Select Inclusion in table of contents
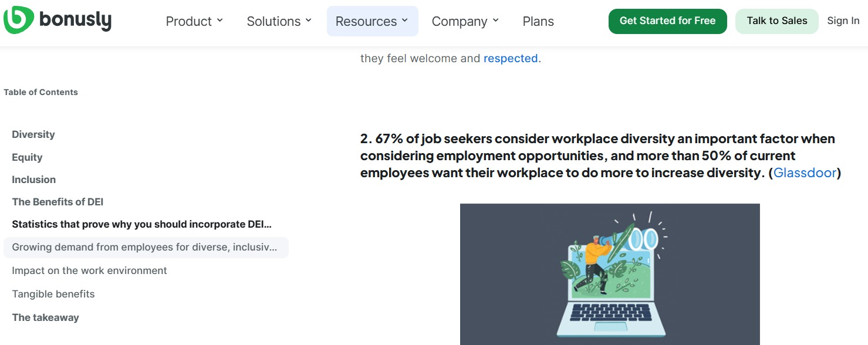Image resolution: width=868 pixels, height=345 pixels. click(x=34, y=180)
